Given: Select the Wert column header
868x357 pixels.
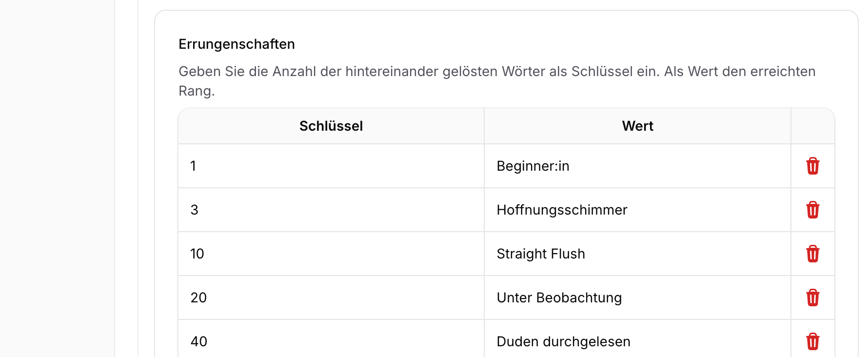Looking at the screenshot, I should [637, 126].
